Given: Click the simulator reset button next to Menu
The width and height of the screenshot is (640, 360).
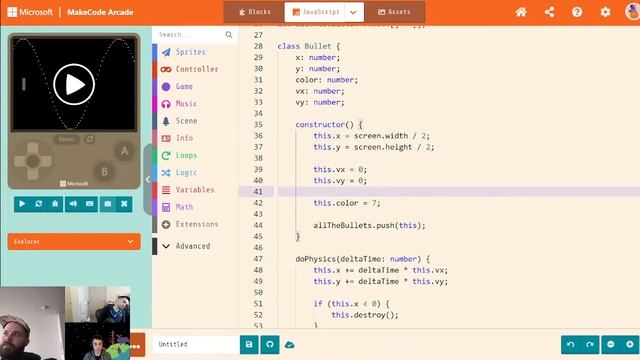Looking at the screenshot, I should point(89,139).
